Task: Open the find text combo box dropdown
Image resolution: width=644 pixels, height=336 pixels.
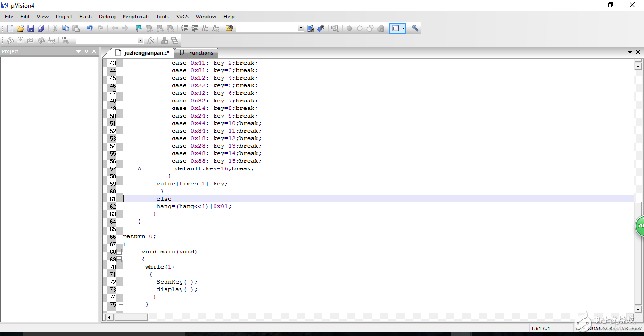Action: click(x=301, y=28)
